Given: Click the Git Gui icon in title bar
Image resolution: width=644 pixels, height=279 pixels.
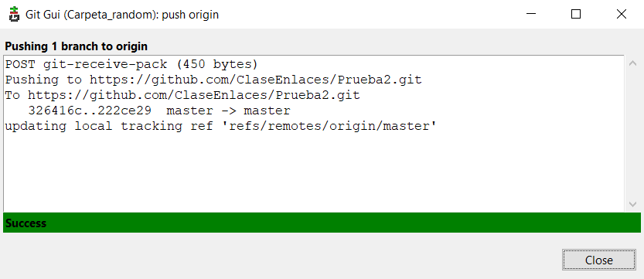Looking at the screenshot, I should [15, 15].
